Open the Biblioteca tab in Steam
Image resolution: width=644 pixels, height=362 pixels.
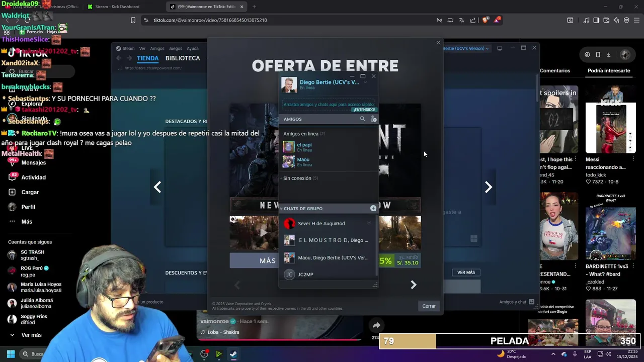[x=183, y=58]
